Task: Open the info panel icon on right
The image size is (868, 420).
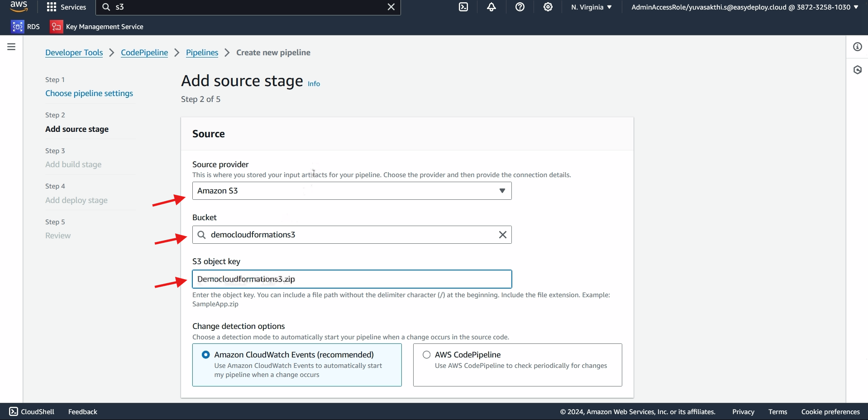Action: pyautogui.click(x=858, y=47)
